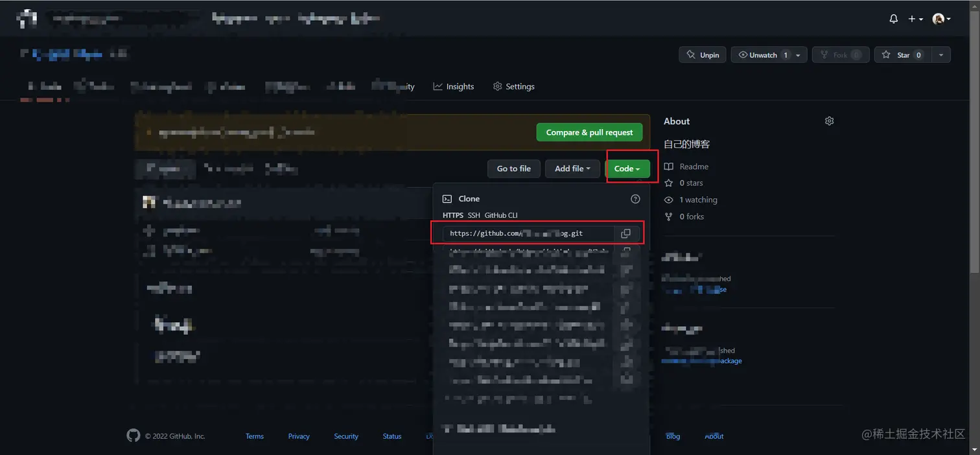
Task: Open the Insights tab
Action: pos(454,86)
